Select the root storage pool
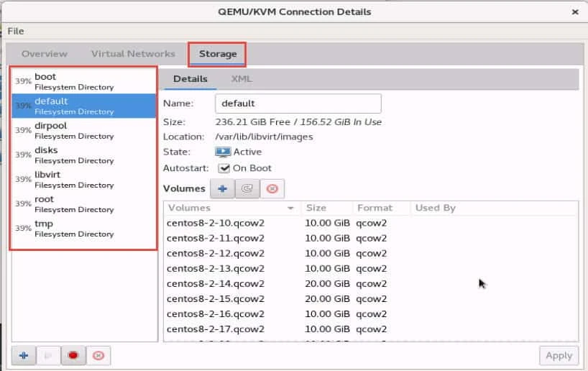The width and height of the screenshot is (588, 371). (83, 204)
